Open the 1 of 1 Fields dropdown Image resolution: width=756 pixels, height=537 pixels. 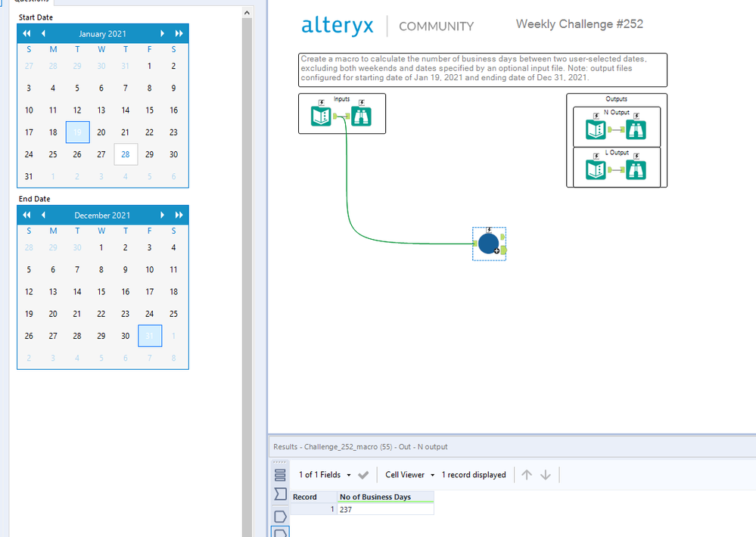click(x=331, y=474)
